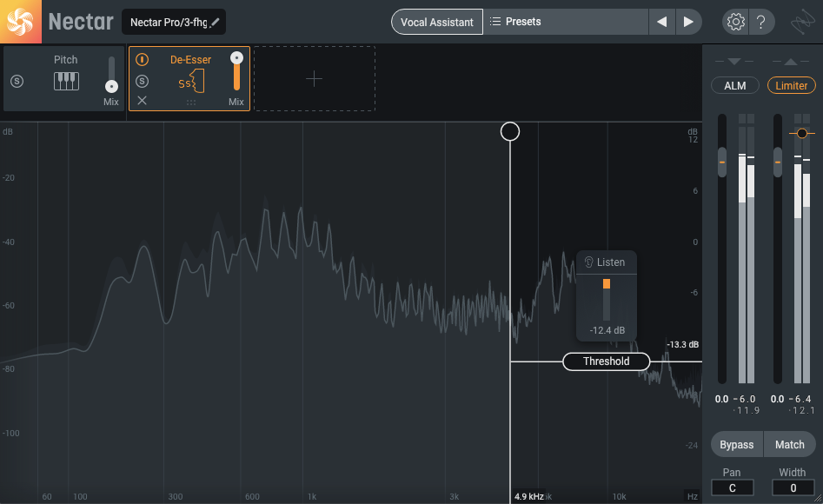This screenshot has width=823, height=504.
Task: Open help question mark icon
Action: pyautogui.click(x=760, y=22)
